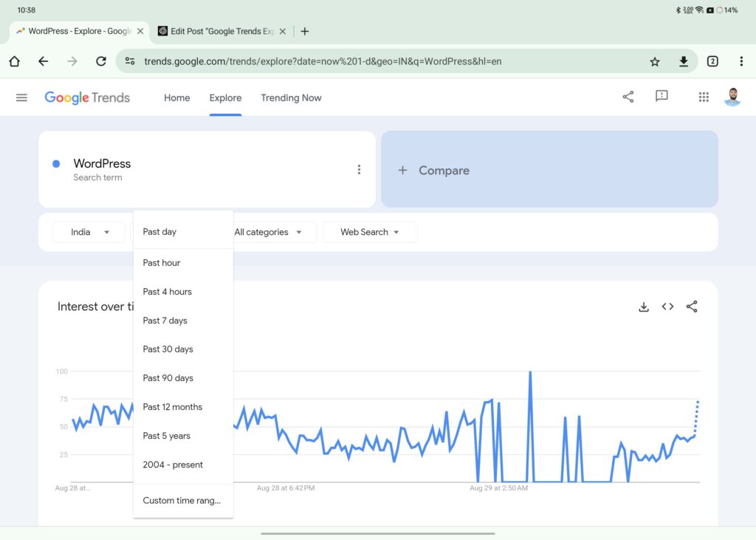Reload the page in browser toolbar
The width and height of the screenshot is (756, 540).
101,61
